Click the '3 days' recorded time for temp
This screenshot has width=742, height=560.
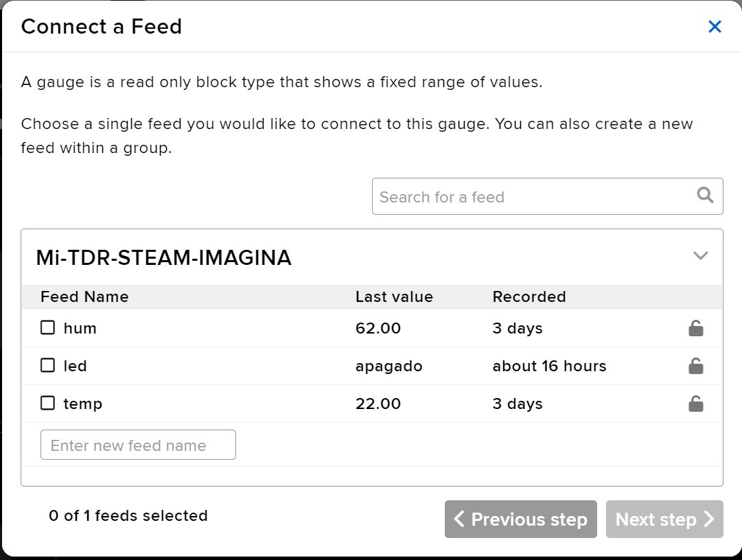coord(518,404)
